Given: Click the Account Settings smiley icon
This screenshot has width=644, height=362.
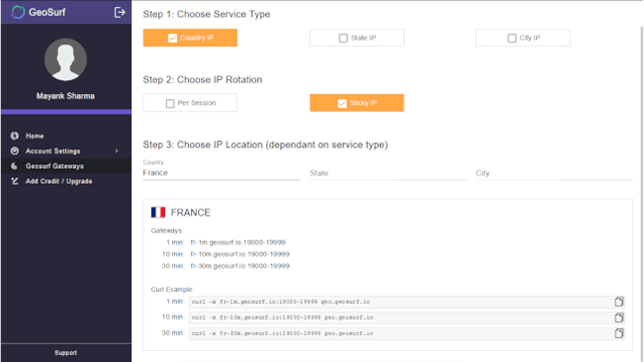Looking at the screenshot, I should point(15,151).
